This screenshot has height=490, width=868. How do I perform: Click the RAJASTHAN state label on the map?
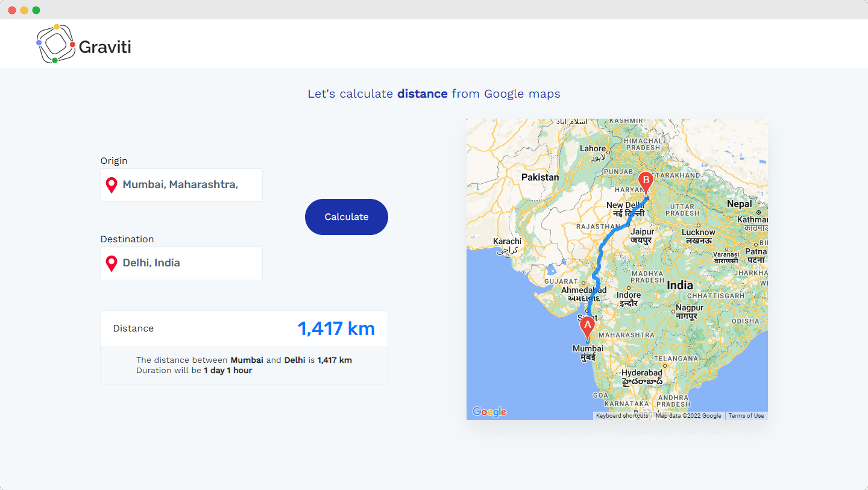[597, 227]
